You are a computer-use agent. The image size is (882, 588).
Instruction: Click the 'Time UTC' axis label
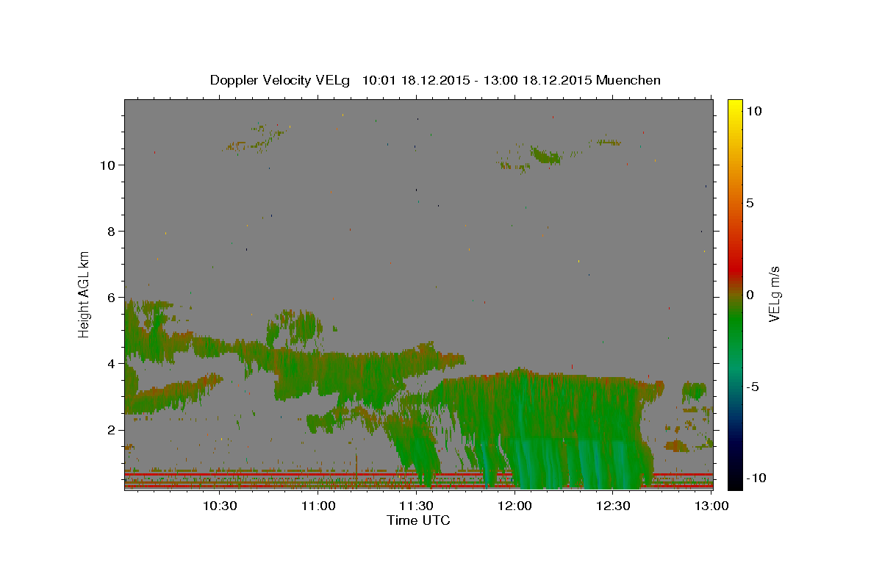[418, 520]
